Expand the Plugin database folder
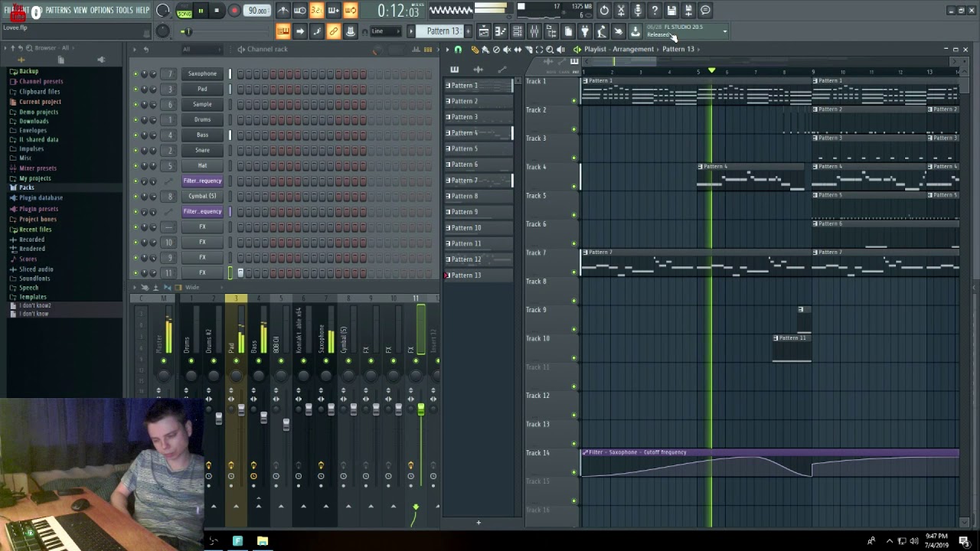Viewport: 980px width, 551px height. (x=41, y=197)
